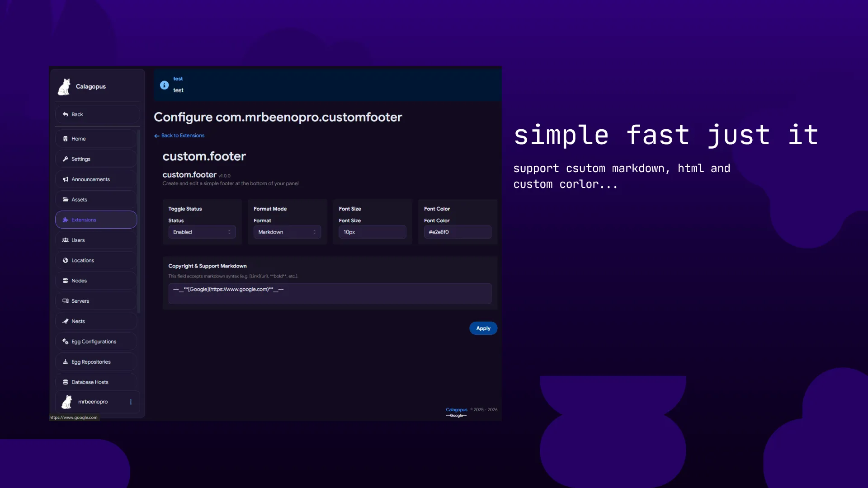
Task: Click the Assets folder icon
Action: coord(66,199)
